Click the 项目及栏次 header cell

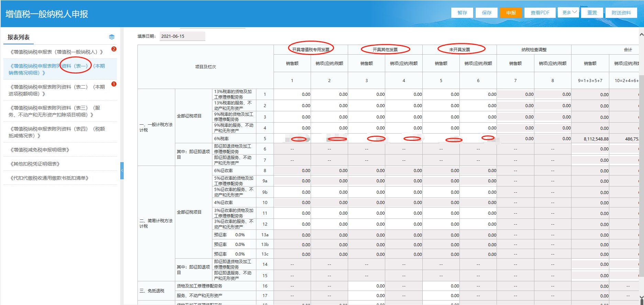[x=206, y=67]
